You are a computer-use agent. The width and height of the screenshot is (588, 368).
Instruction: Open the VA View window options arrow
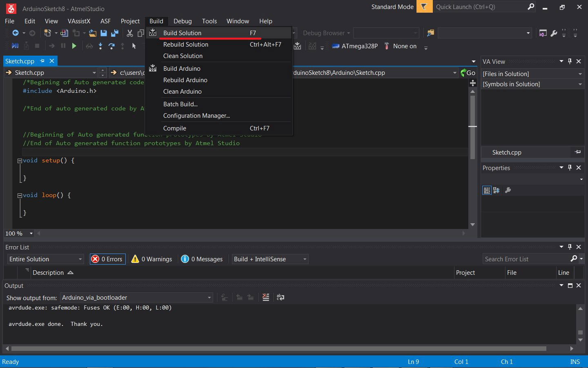tap(561, 61)
